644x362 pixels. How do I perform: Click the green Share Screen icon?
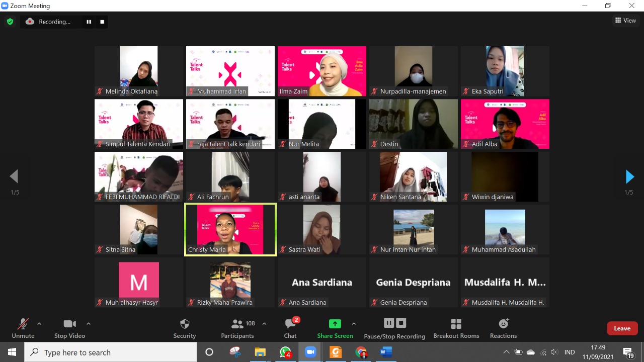[335, 324]
